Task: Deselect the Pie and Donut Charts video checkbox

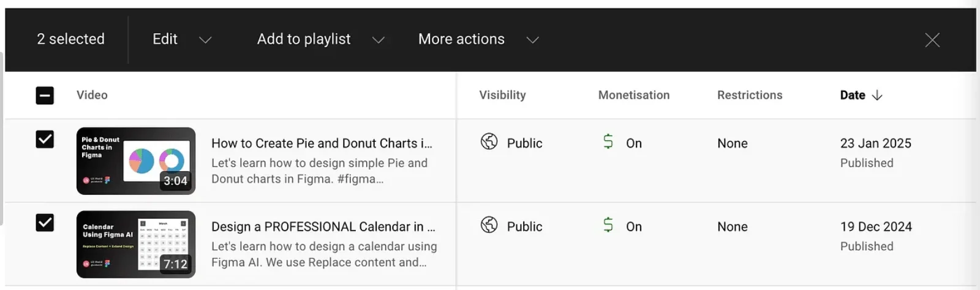Action: point(45,139)
